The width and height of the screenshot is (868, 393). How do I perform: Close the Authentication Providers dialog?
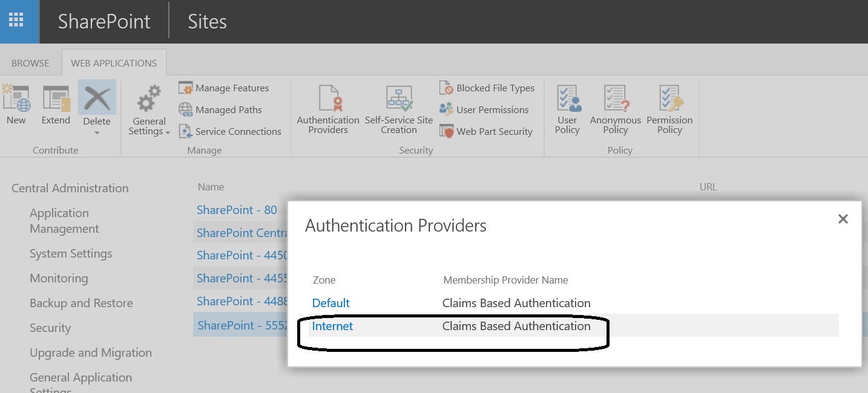843,219
